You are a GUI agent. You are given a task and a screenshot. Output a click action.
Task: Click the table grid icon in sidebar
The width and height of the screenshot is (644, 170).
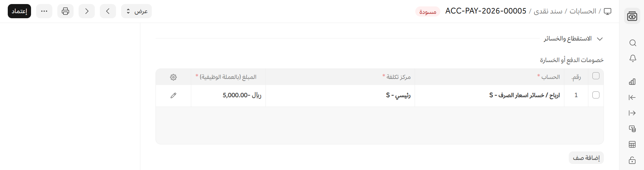[x=632, y=144]
